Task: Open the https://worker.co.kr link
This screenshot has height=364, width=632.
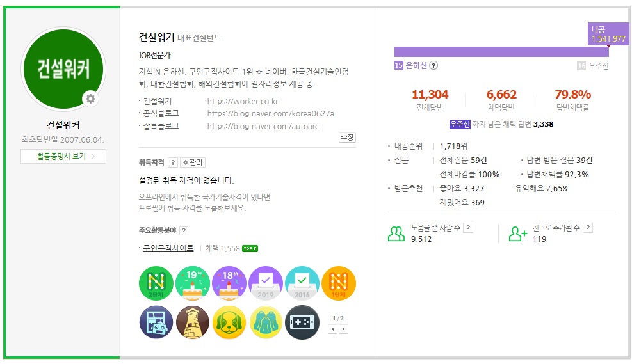Action: coord(243,101)
